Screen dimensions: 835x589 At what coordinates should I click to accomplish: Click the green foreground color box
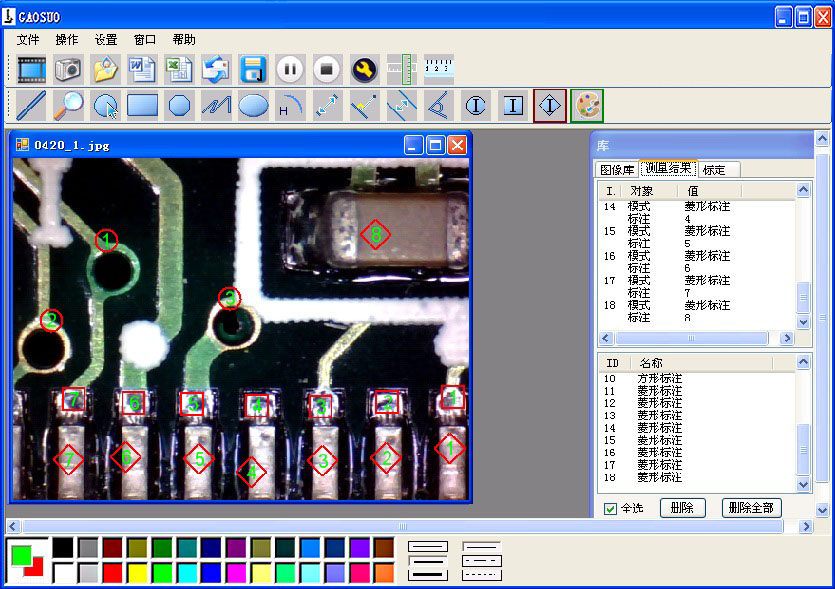pos(21,555)
